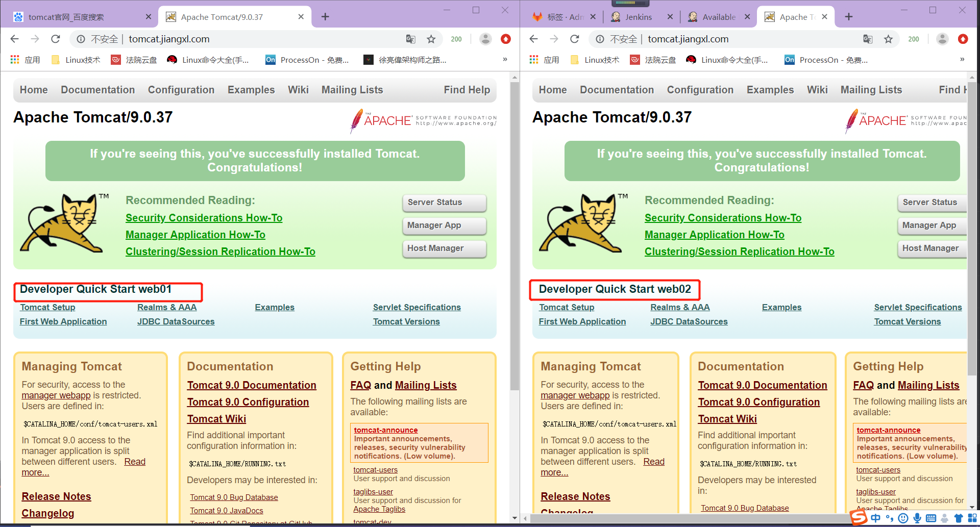This screenshot has width=980, height=527.
Task: Open Servlet Specifications link in left page
Action: (416, 307)
